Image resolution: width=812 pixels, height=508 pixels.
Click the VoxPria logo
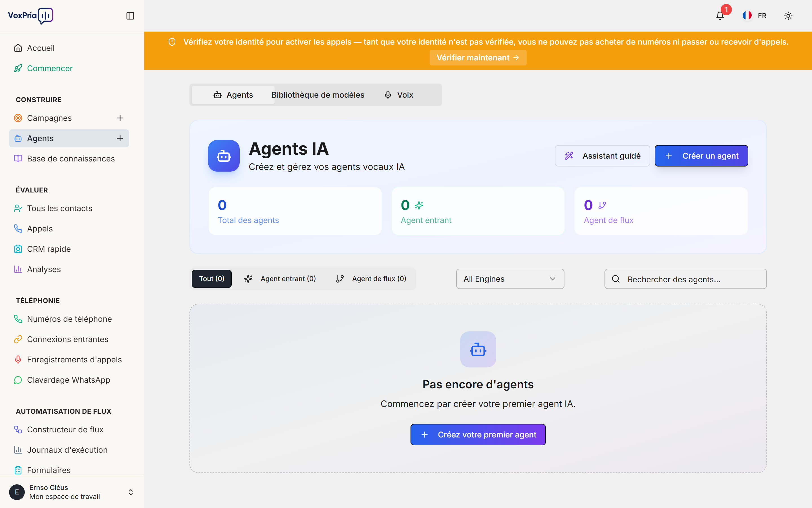[x=30, y=16]
